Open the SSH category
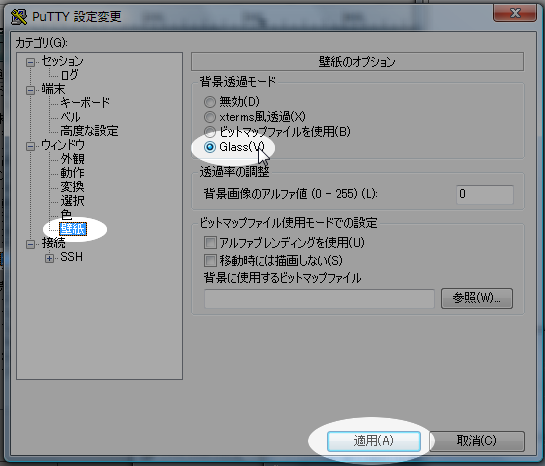545x466 pixels. (x=72, y=257)
